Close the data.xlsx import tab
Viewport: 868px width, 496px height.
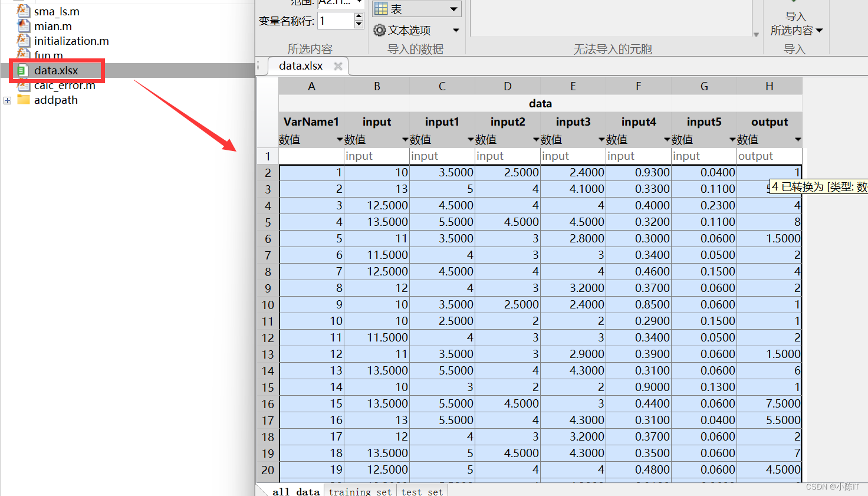(x=338, y=66)
